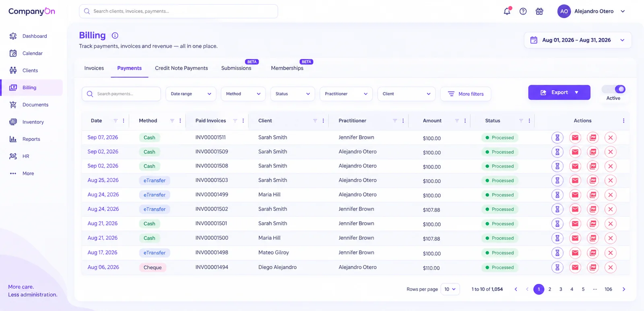Viewport: 644px width, 311px height.
Task: Click the Cheque method tag
Action: (153, 268)
